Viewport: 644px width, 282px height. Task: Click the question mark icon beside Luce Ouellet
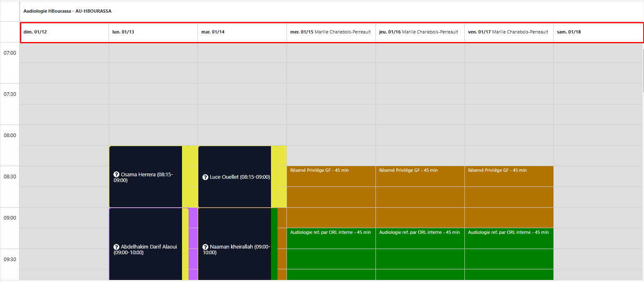pos(205,177)
